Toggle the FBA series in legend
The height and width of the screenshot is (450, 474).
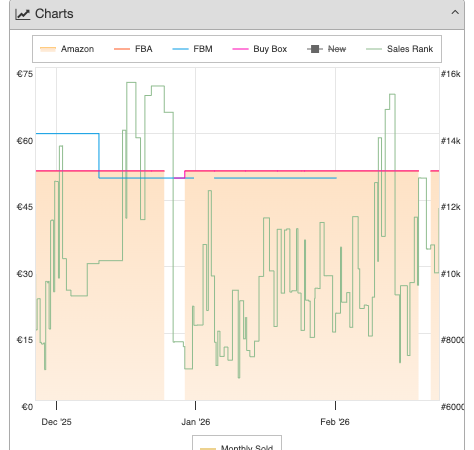click(133, 49)
